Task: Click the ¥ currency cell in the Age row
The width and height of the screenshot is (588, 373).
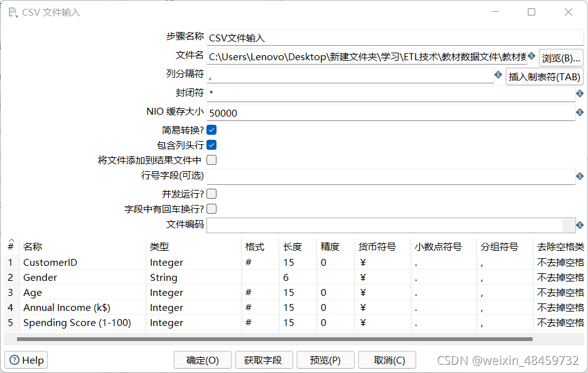Action: click(x=383, y=293)
